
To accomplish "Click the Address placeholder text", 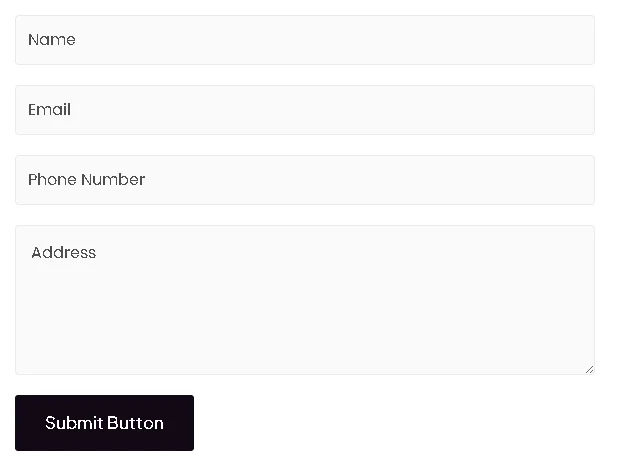I will point(63,253).
